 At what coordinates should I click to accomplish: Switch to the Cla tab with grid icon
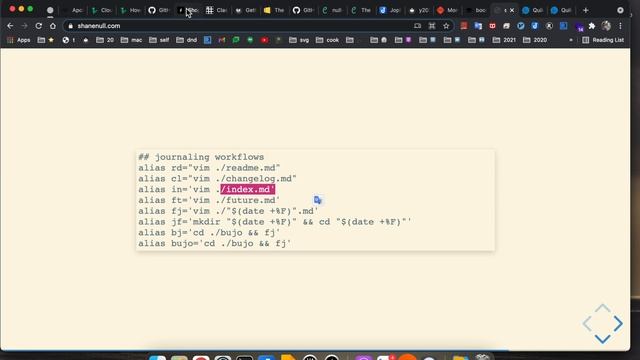[217, 10]
